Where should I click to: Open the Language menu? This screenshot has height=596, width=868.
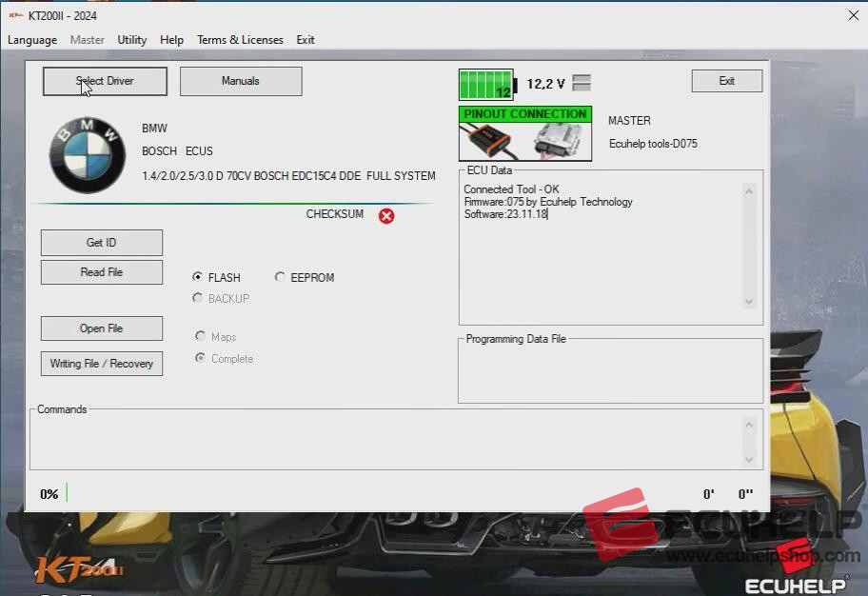coord(32,40)
